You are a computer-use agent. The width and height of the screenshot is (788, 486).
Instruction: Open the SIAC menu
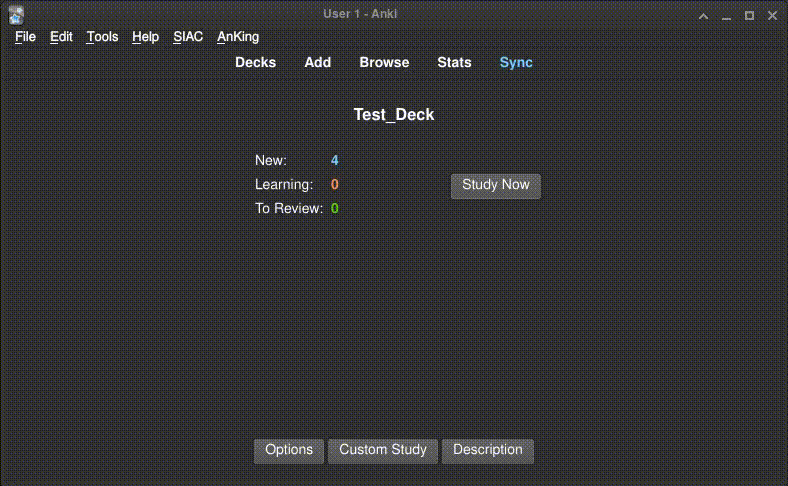click(188, 37)
